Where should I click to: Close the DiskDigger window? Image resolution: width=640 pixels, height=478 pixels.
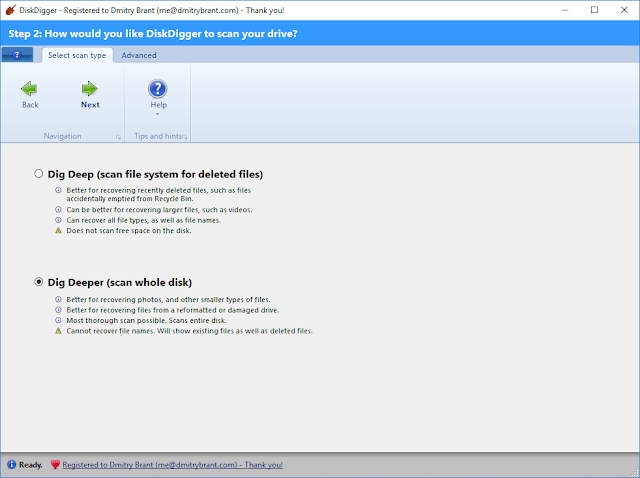[x=624, y=10]
